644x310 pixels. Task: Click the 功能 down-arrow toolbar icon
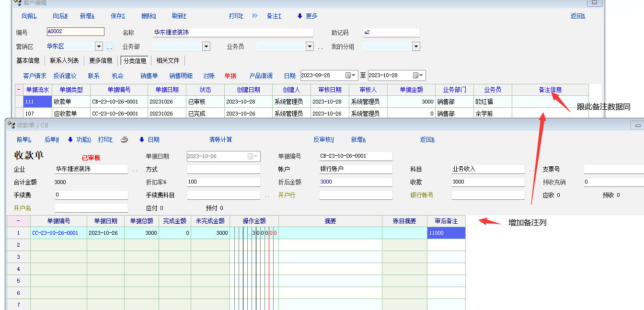[x=70, y=140]
